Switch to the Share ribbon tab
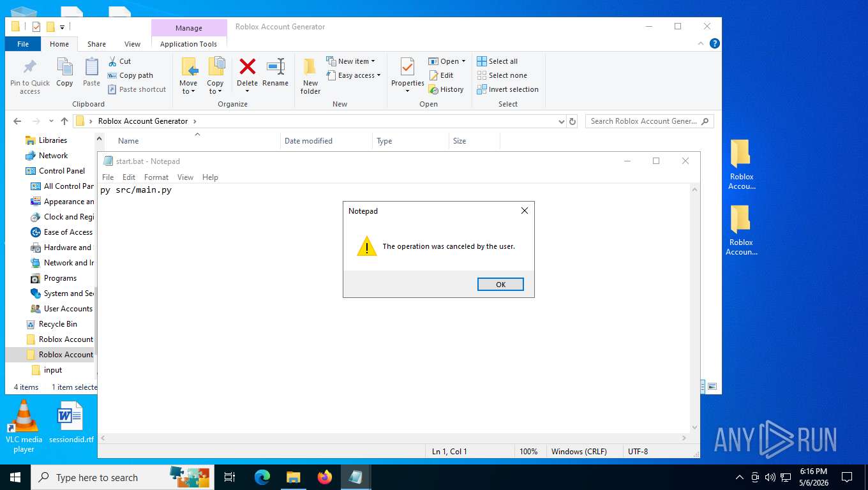This screenshot has height=490, width=868. pyautogui.click(x=97, y=44)
